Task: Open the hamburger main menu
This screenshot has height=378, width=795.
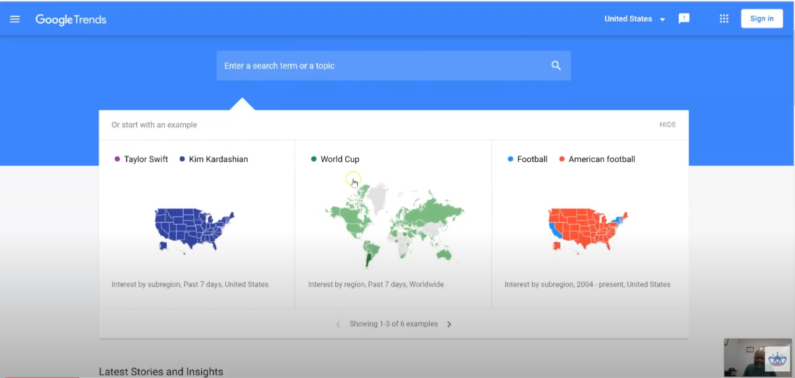Action: click(x=15, y=19)
